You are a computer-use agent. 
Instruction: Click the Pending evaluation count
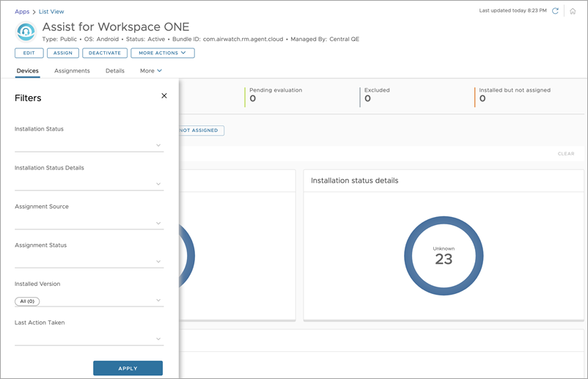253,98
